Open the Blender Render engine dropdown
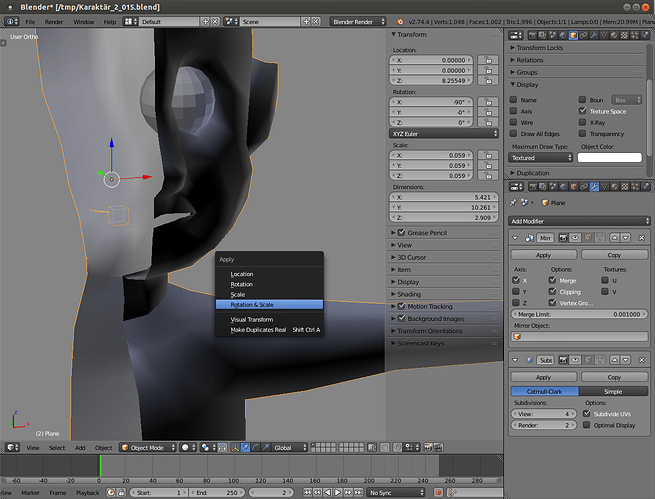 pos(358,21)
